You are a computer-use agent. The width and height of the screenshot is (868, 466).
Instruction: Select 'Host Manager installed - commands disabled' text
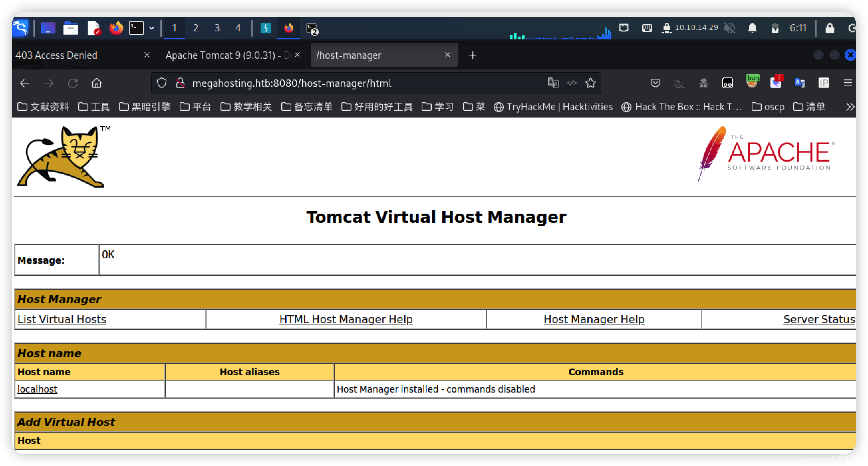click(x=436, y=389)
